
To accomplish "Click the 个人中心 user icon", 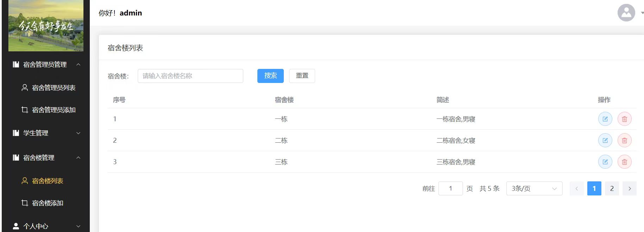I will pos(16,226).
